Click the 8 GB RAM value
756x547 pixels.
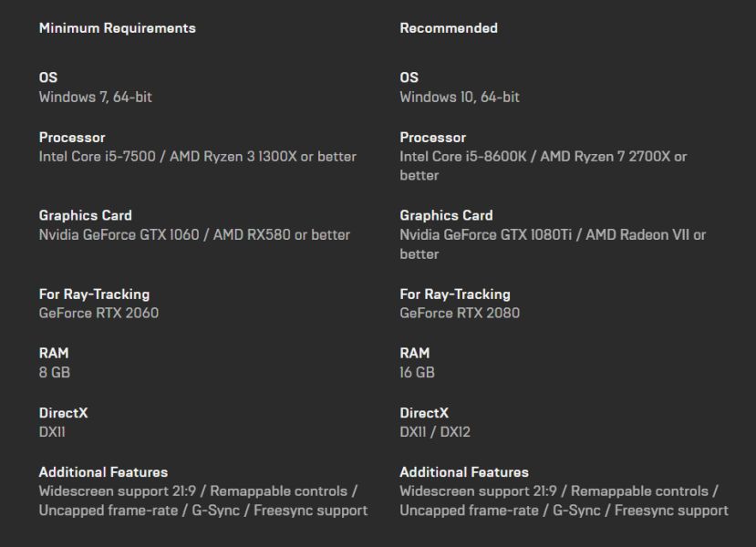pos(54,372)
